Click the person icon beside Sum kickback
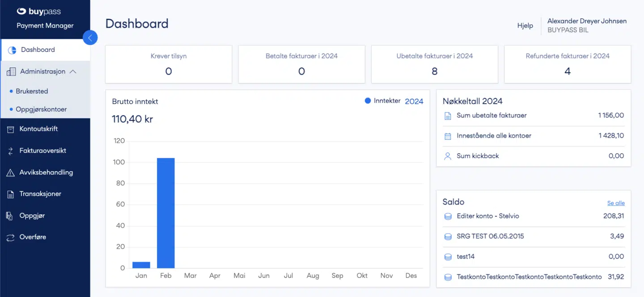The height and width of the screenshot is (297, 644). (448, 156)
